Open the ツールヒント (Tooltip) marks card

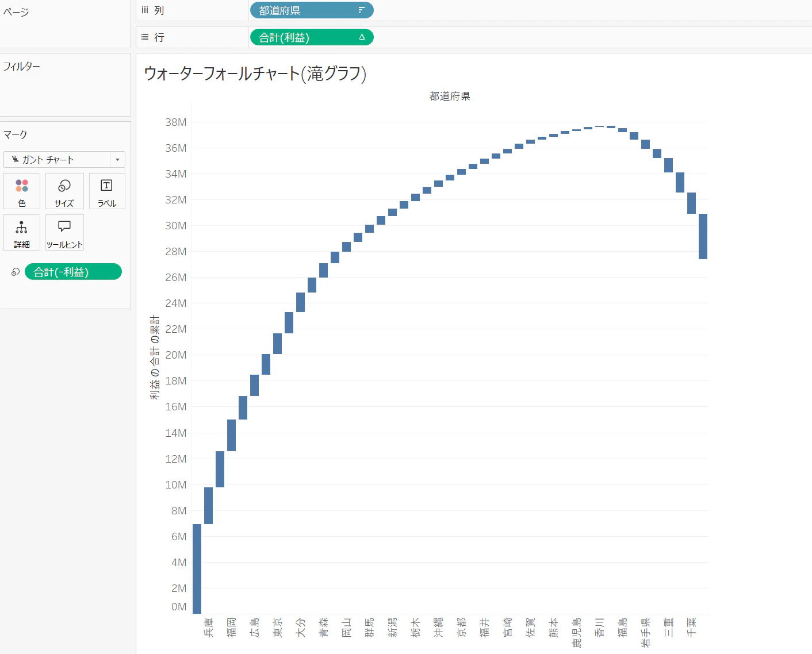[64, 232]
